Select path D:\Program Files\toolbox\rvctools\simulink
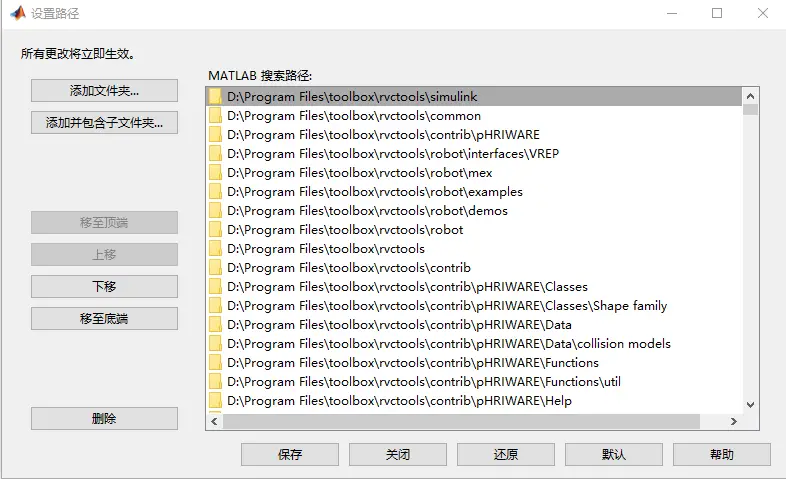Image resolution: width=786 pixels, height=479 pixels. (x=474, y=97)
